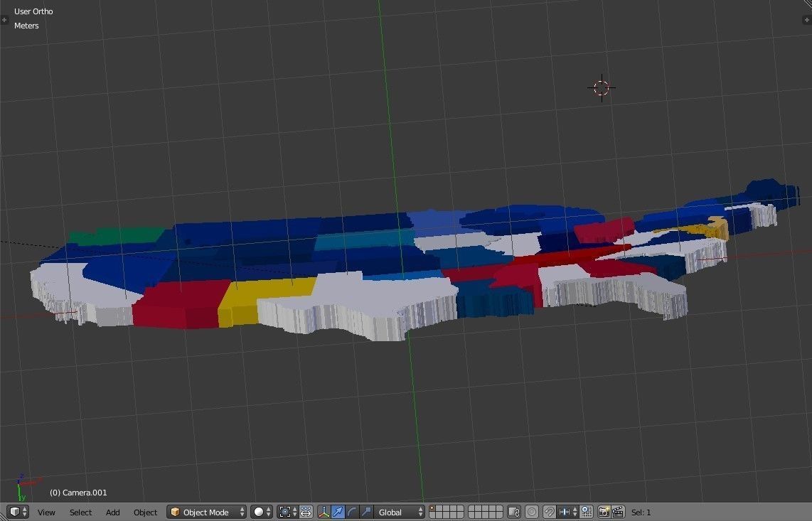Click the (0) Camera.001 object label
Viewport: 812px width, 521px height.
pyautogui.click(x=78, y=493)
